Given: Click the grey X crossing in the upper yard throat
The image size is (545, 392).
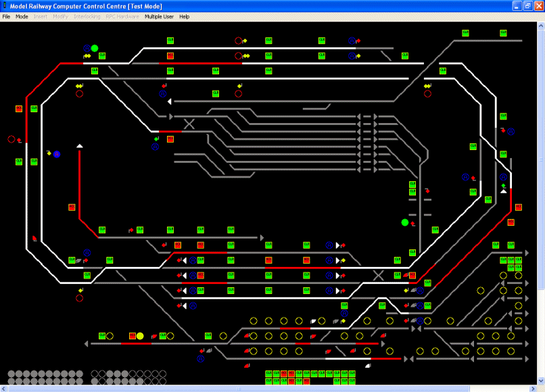Looking at the screenshot, I should point(189,124).
